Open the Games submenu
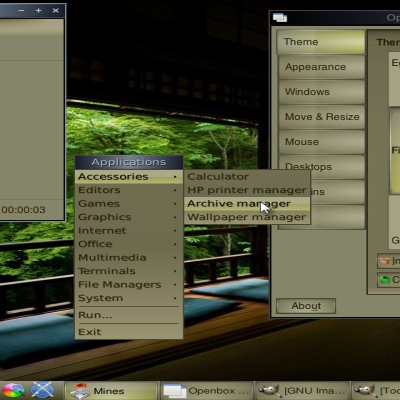Viewport: 400px width, 400px height. (129, 204)
